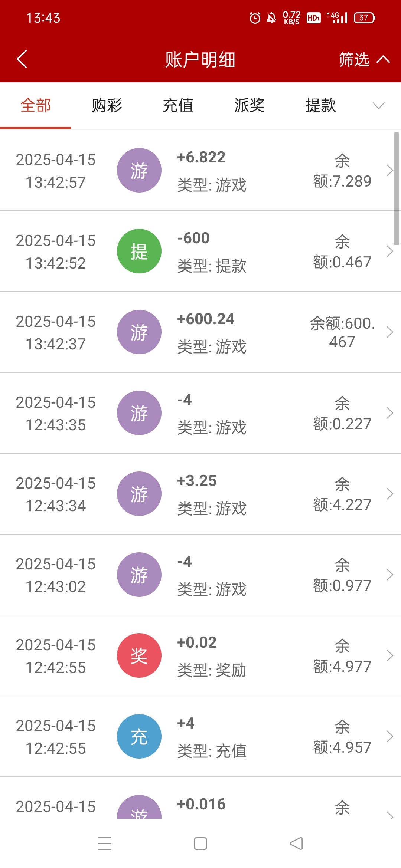Image resolution: width=401 pixels, height=868 pixels.
Task: Collapse the 筛选 filter panel
Action: coord(364,59)
